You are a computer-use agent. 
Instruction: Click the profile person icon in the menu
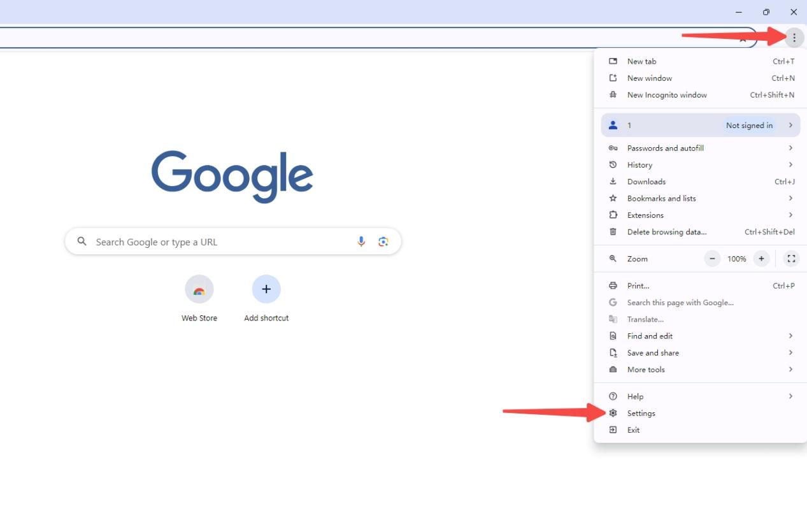pyautogui.click(x=613, y=126)
